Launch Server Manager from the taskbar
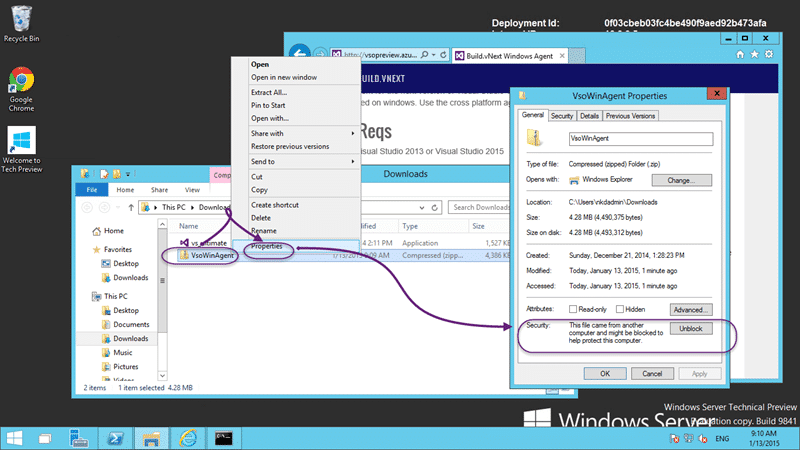 79,438
